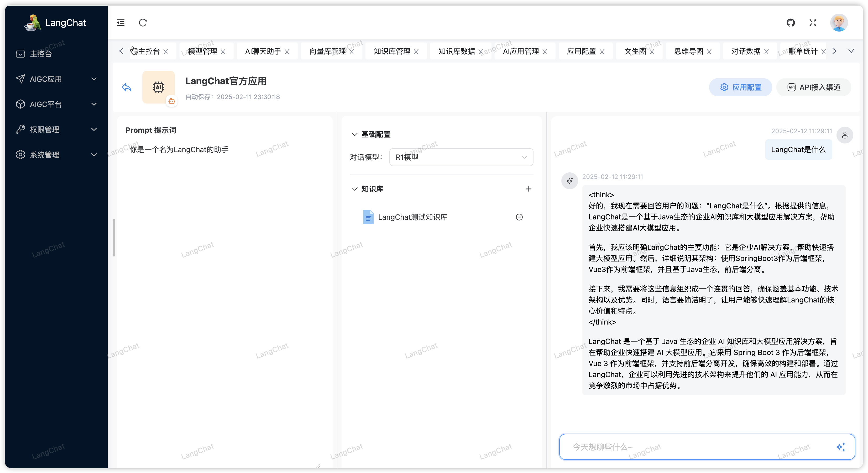This screenshot has height=473, width=868.
Task: Remove LangChat测试知识库 with minus icon
Action: pos(519,217)
